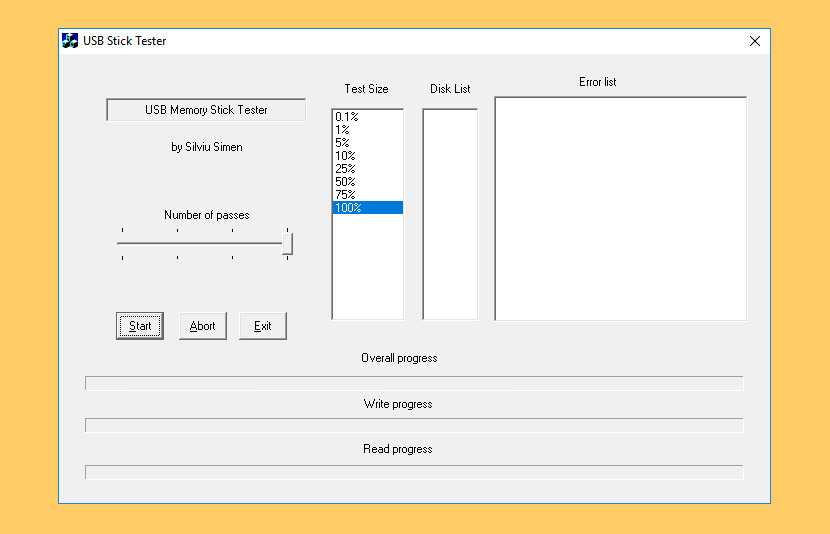Click inside the Disk List box
The width and height of the screenshot is (830, 534).
(450, 213)
